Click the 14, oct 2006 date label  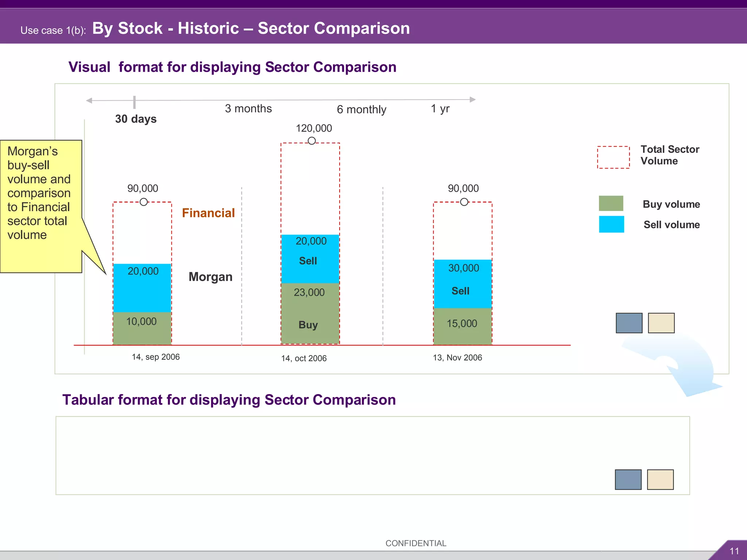304,358
